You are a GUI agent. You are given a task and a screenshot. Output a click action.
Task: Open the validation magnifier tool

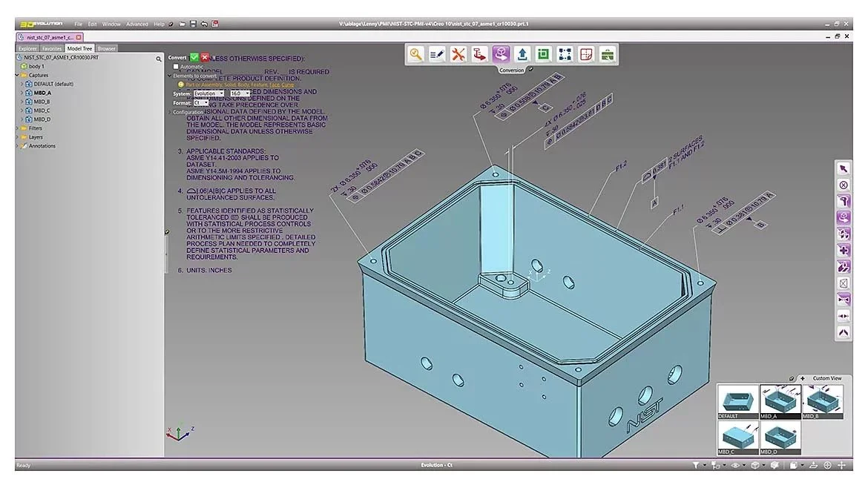point(416,53)
